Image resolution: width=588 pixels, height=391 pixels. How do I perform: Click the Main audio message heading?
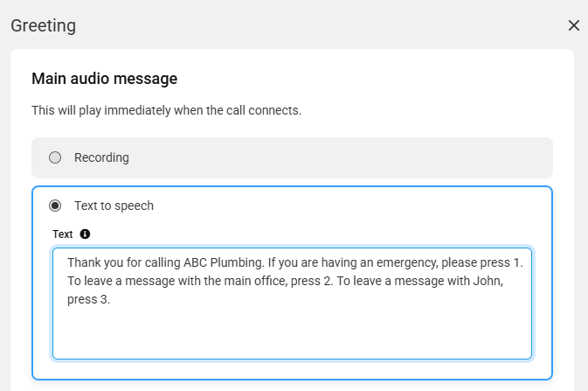coord(105,79)
